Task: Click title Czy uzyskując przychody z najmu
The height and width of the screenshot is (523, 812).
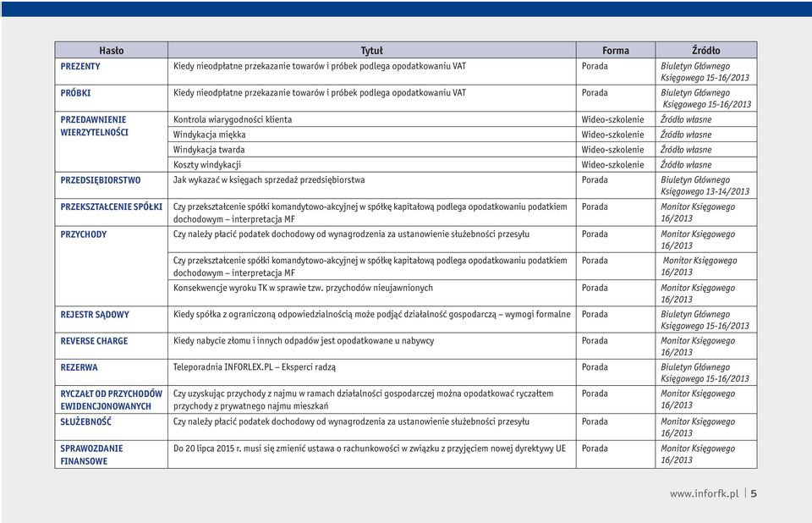Action: (363, 400)
